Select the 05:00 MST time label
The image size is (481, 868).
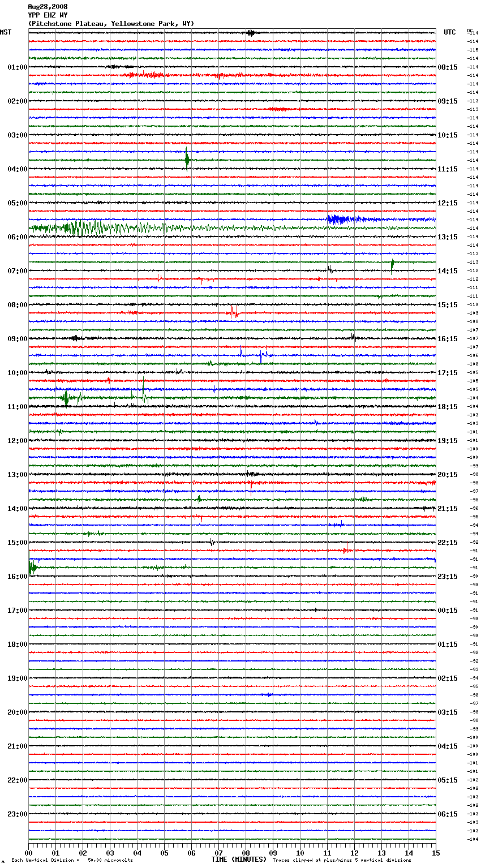18,203
